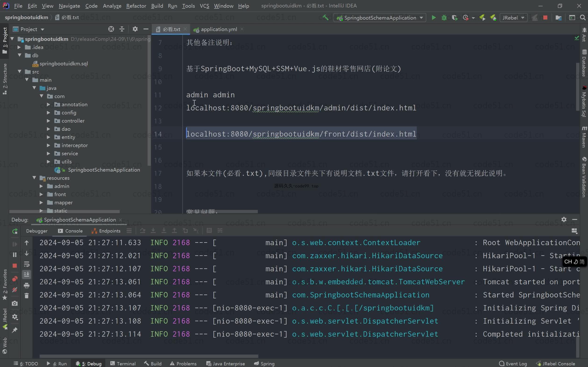The image size is (588, 367).
Task: Stop the running application from main toolbar
Action: click(x=545, y=18)
